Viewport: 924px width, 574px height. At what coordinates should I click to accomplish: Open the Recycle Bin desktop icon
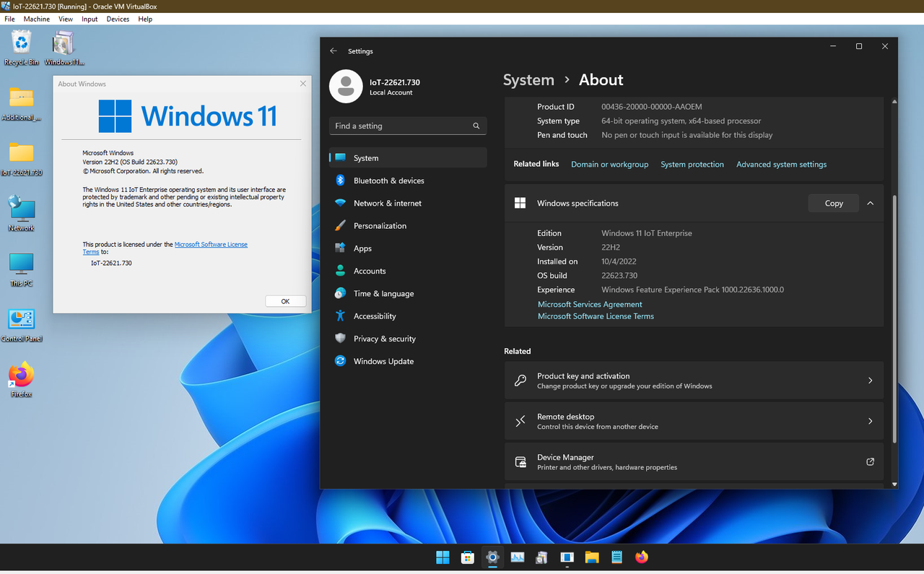pos(22,48)
